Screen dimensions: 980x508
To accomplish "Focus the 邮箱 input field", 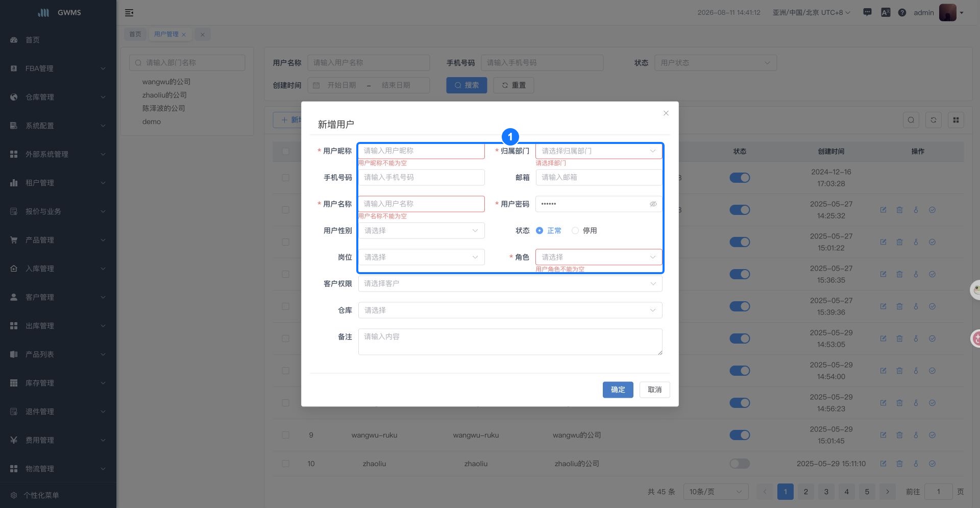I will pyautogui.click(x=598, y=178).
